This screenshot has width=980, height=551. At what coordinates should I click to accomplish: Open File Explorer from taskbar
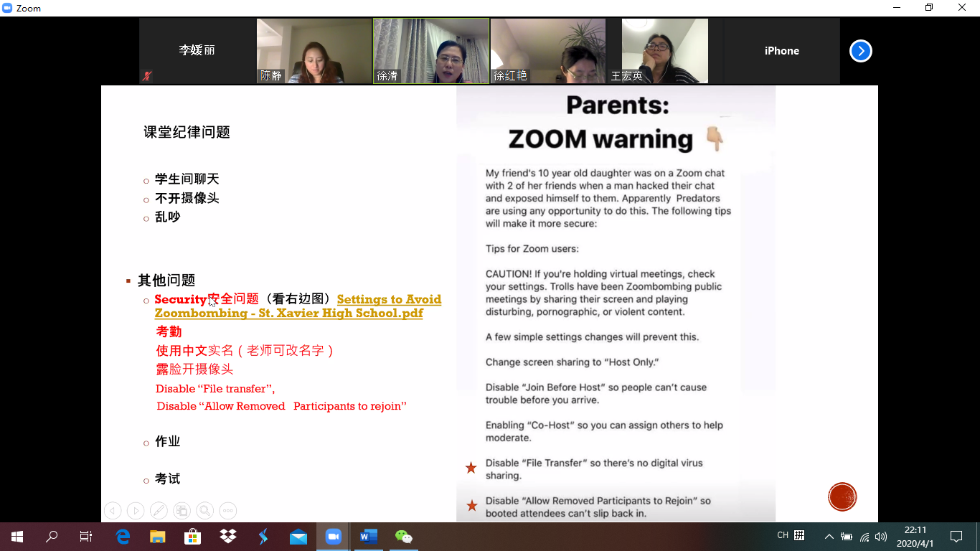[158, 536]
